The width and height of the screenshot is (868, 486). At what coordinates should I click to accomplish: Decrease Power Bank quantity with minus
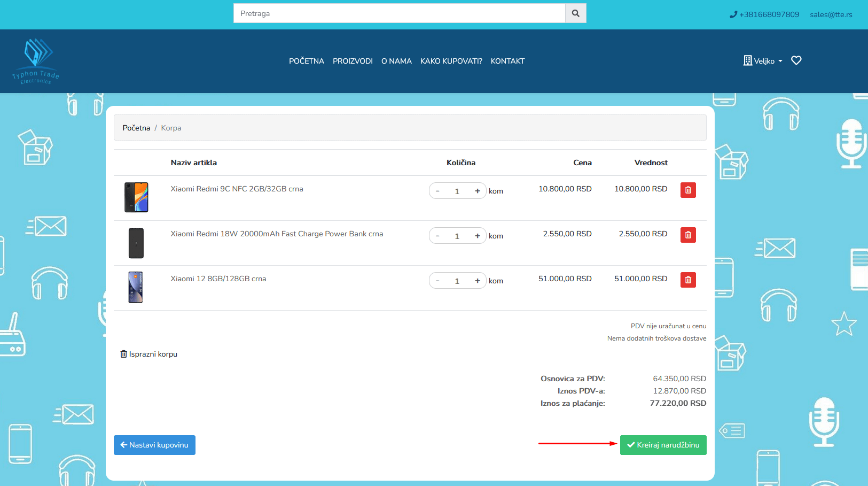(x=437, y=236)
